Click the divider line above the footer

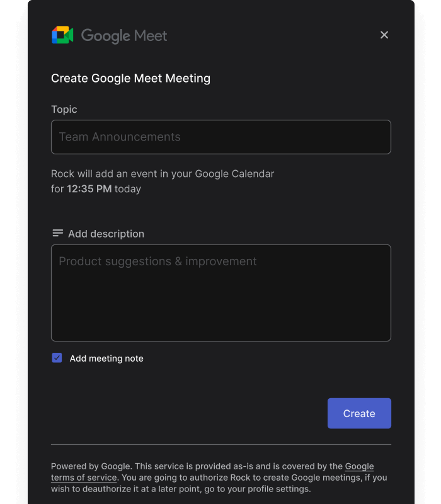point(220,444)
